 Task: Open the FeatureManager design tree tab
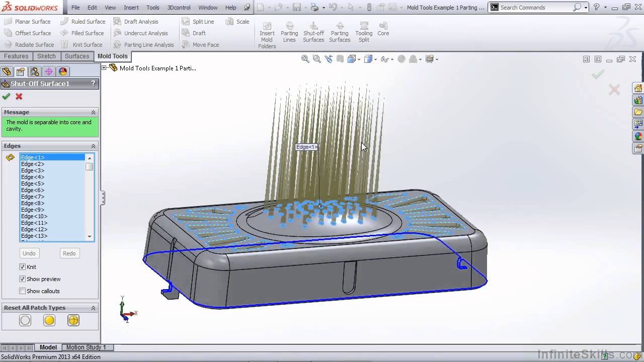[7, 71]
